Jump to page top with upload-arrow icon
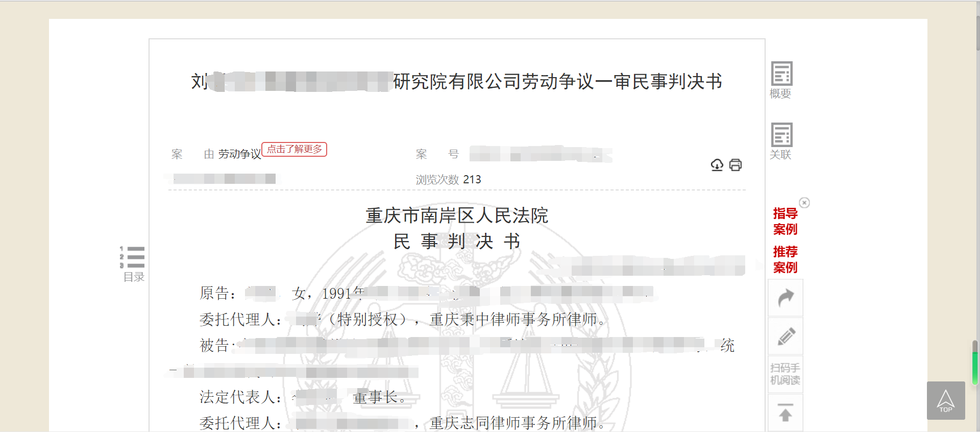The width and height of the screenshot is (980, 432). pos(786,413)
